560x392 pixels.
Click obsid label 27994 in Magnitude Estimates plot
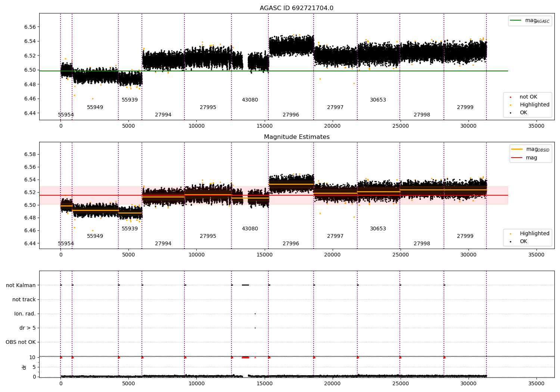pos(163,244)
